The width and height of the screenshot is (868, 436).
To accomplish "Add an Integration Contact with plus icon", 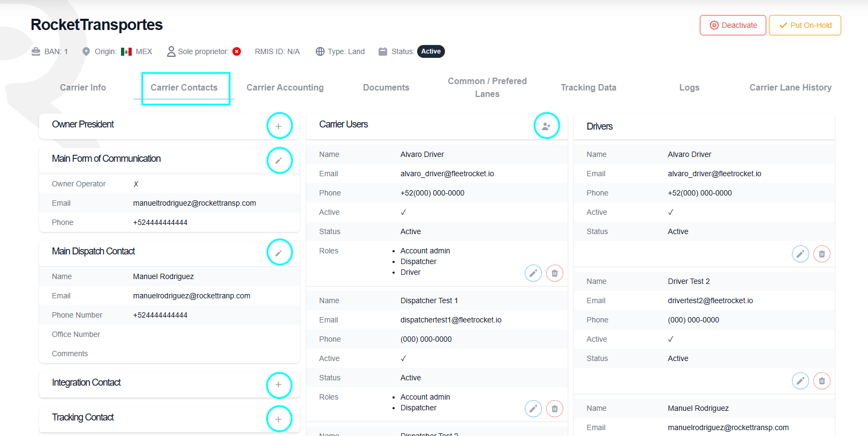I will coord(279,385).
